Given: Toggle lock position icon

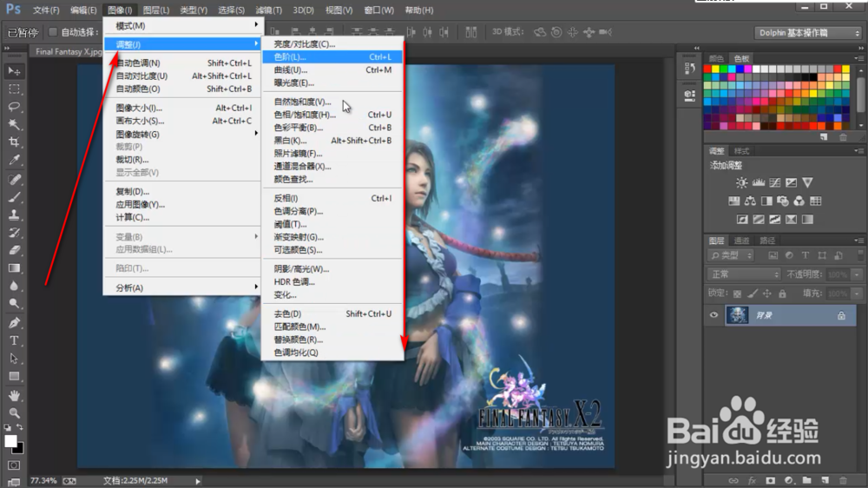Looking at the screenshot, I should pos(767,293).
